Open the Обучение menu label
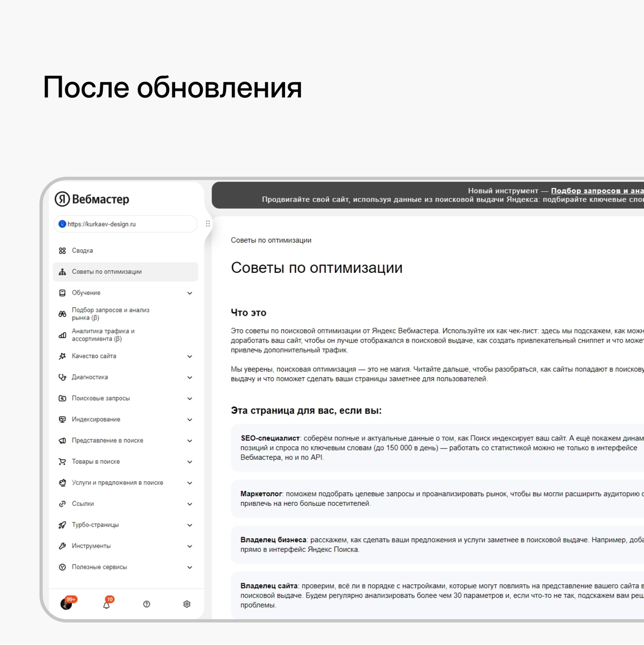 [x=86, y=293]
